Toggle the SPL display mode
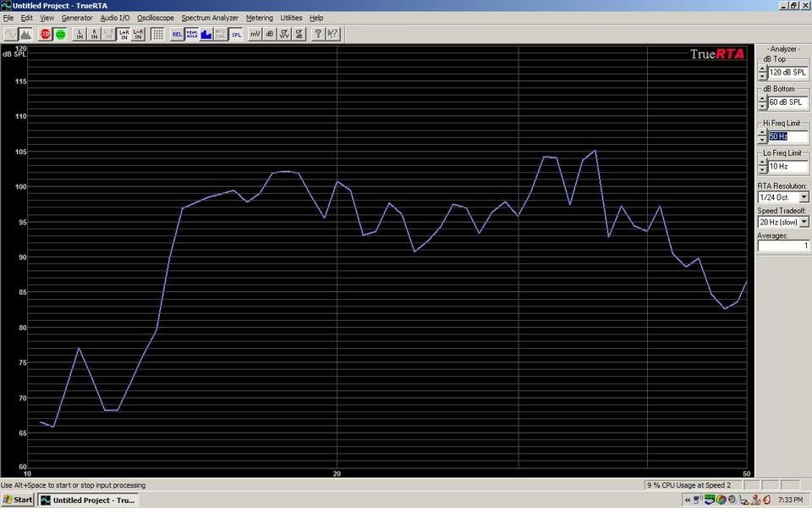Image resolution: width=812 pixels, height=508 pixels. (236, 34)
